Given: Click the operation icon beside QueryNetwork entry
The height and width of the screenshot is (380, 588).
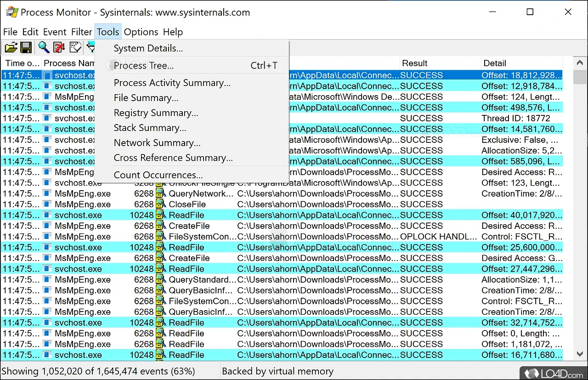Looking at the screenshot, I should [160, 193].
